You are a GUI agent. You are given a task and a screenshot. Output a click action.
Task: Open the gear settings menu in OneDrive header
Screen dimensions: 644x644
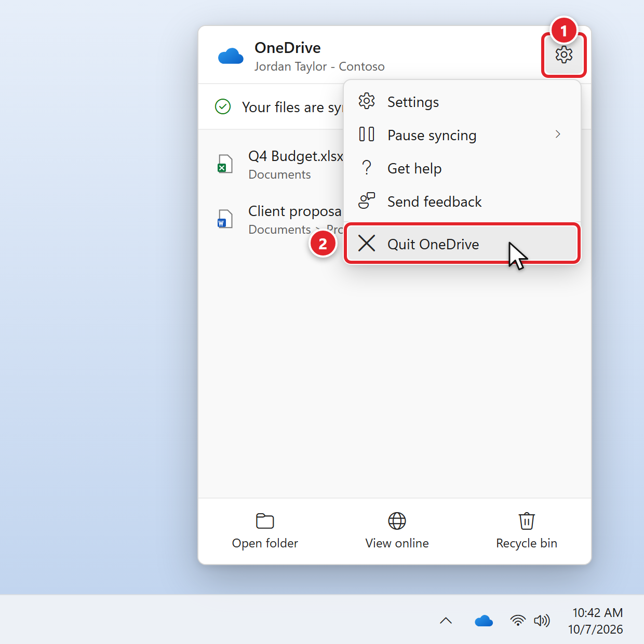pos(563,55)
